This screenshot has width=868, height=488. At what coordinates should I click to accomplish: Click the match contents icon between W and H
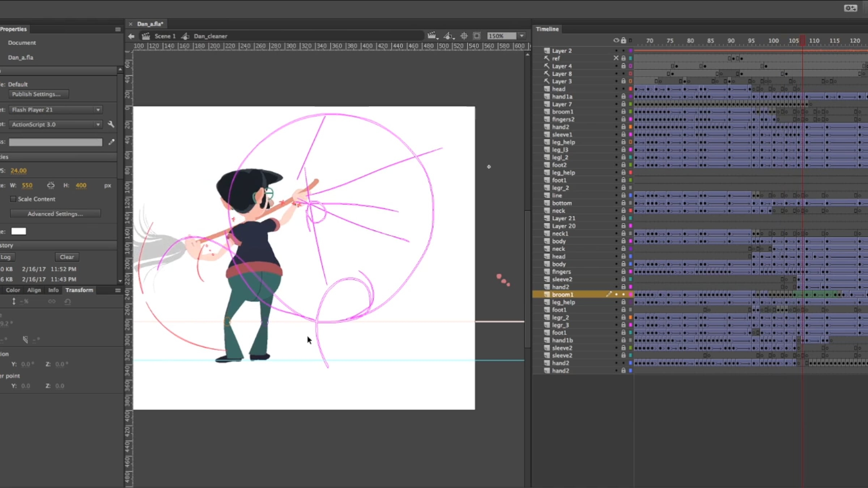(51, 185)
